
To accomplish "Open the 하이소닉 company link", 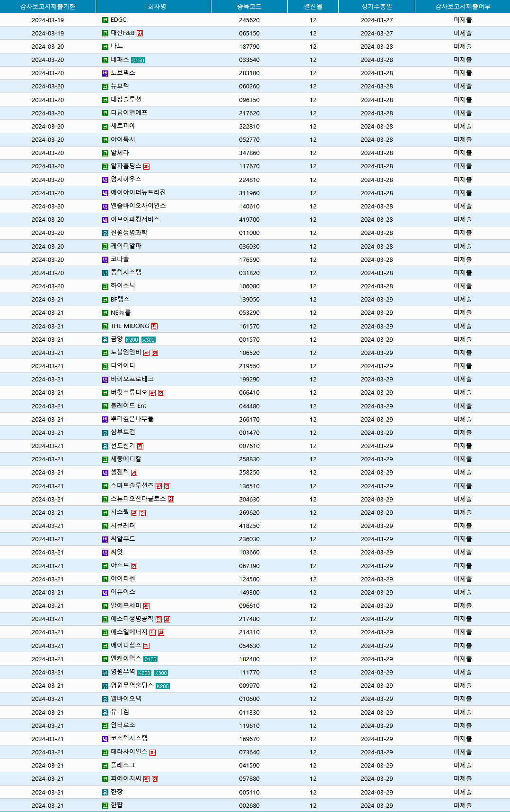I will pos(123,285).
